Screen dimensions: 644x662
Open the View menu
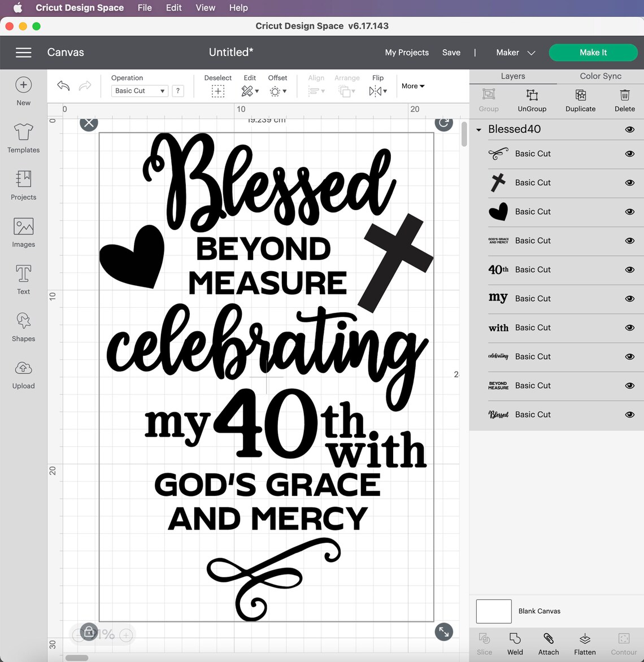205,7
